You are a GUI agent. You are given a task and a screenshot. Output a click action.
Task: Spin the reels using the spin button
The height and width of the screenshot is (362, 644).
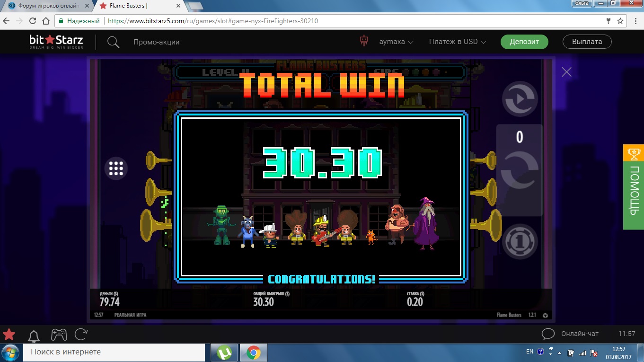tap(520, 171)
